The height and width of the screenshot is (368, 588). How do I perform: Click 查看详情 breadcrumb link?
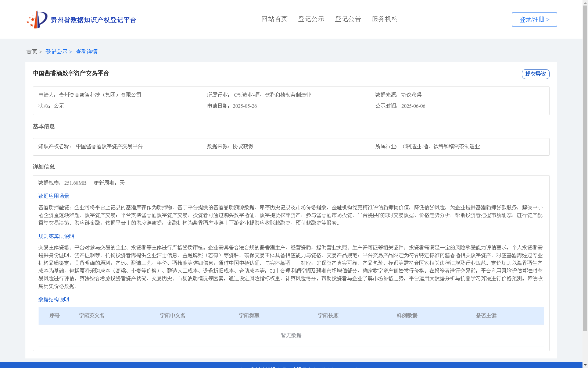(x=87, y=52)
